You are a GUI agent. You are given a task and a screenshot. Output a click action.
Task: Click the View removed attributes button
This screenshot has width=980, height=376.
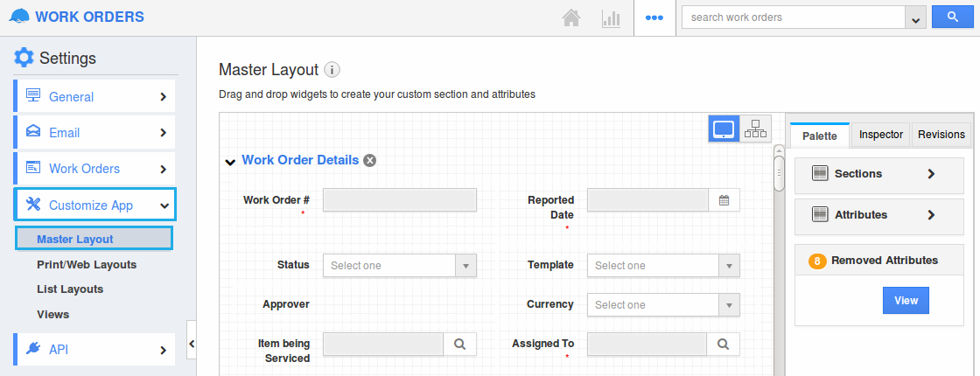[x=906, y=300]
